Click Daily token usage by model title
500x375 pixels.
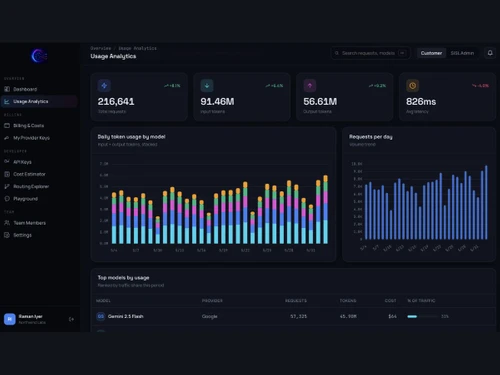tap(131, 137)
